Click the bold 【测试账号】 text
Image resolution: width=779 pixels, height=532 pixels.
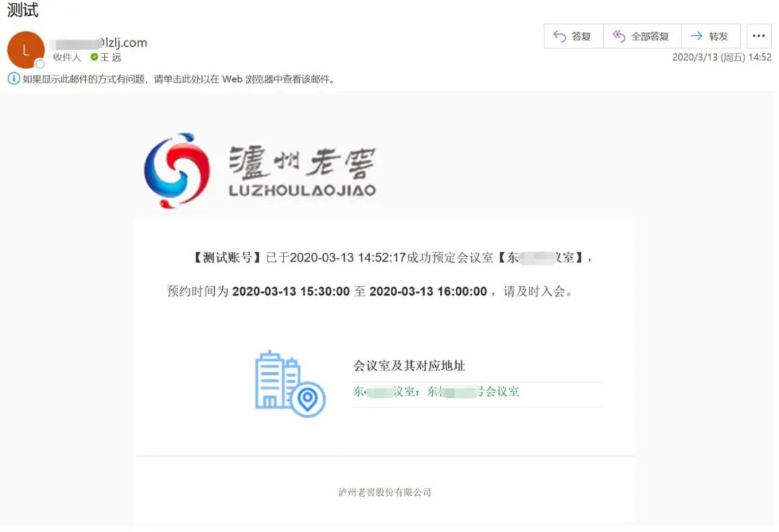225,258
